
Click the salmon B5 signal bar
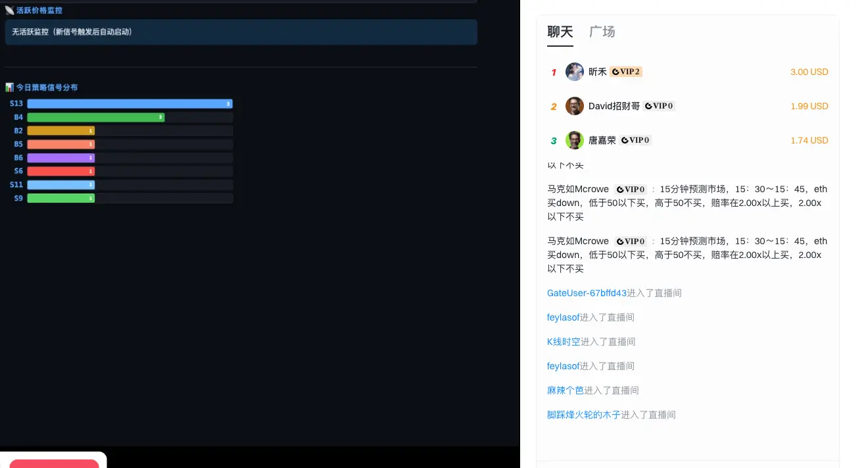tap(61, 144)
